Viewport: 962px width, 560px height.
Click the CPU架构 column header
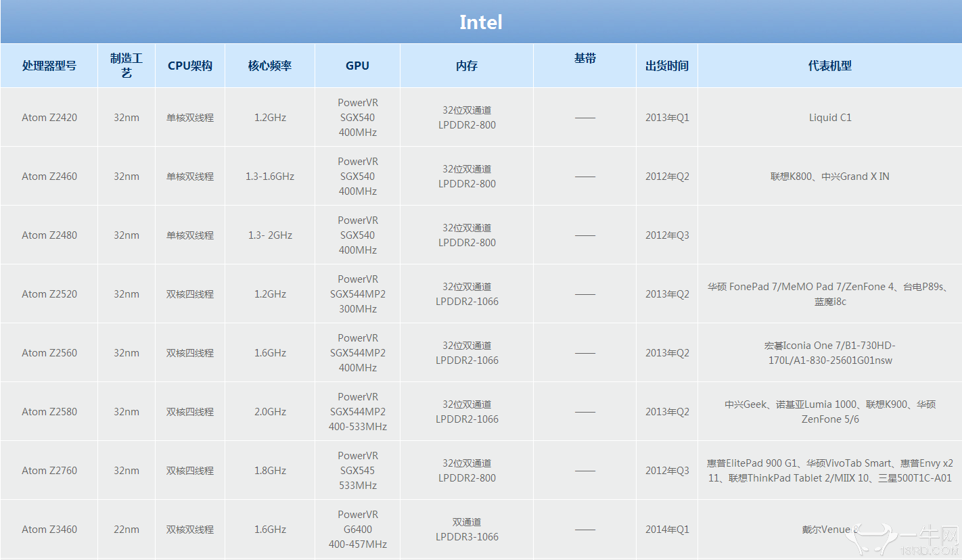coord(190,66)
